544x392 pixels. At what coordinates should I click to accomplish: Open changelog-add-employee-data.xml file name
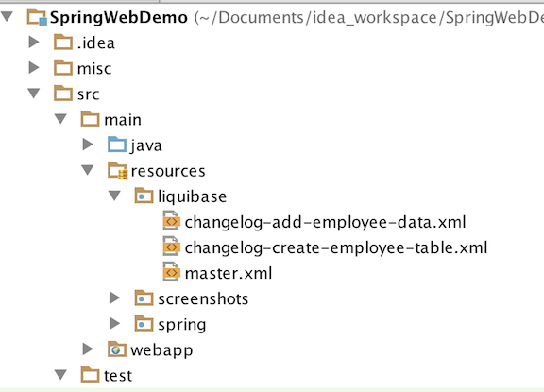click(x=326, y=222)
